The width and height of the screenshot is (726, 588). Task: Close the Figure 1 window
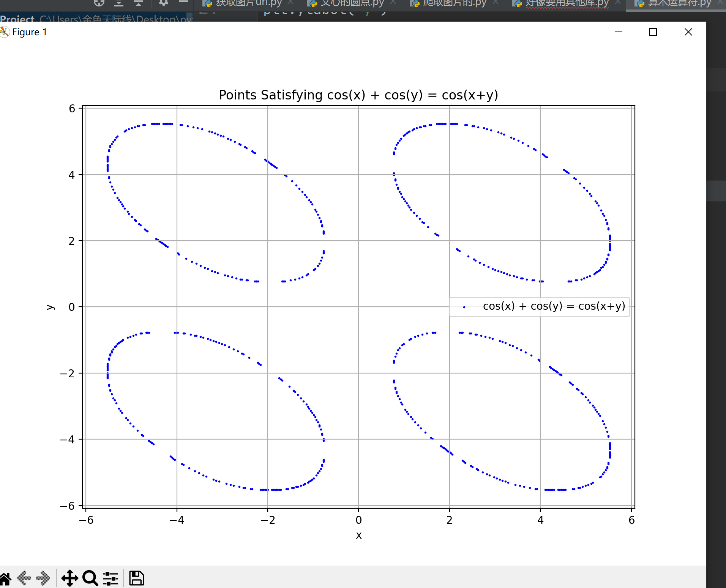click(x=688, y=32)
